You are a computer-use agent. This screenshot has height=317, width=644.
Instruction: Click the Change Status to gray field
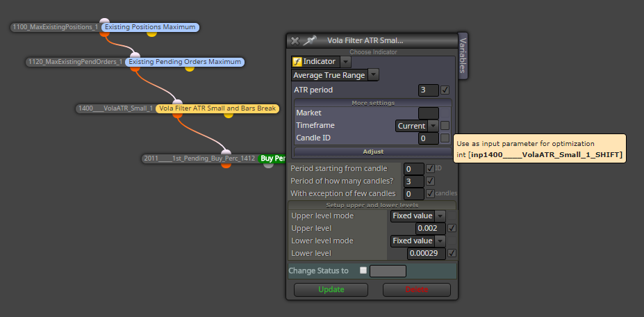388,271
